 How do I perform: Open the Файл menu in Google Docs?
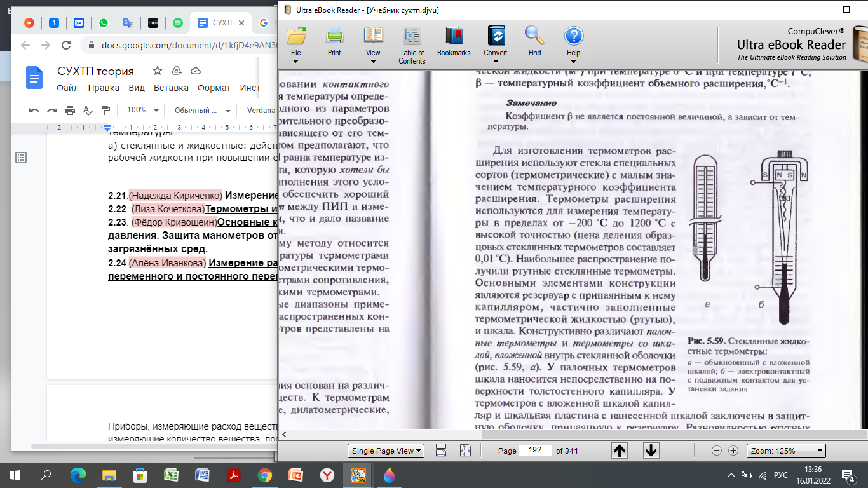click(68, 88)
